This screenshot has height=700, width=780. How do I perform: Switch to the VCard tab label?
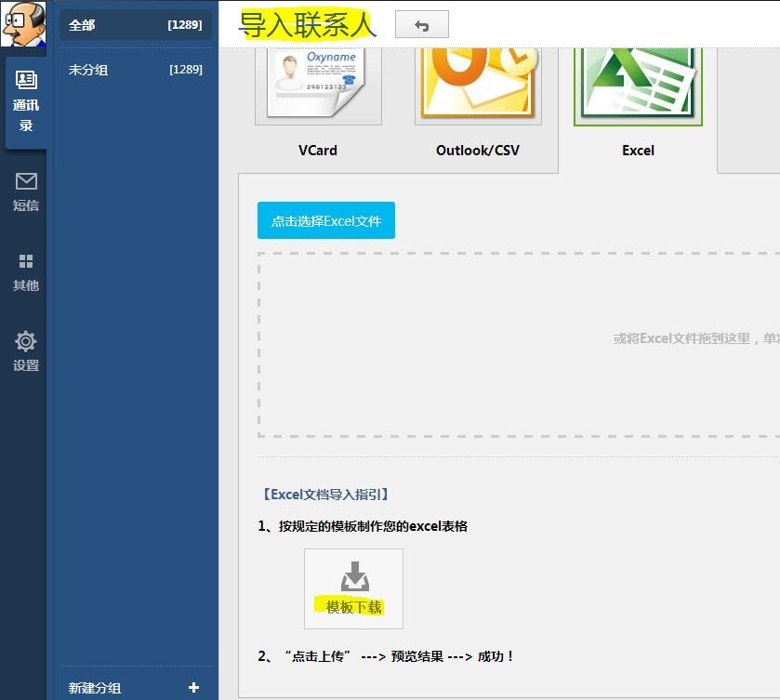[x=318, y=151]
